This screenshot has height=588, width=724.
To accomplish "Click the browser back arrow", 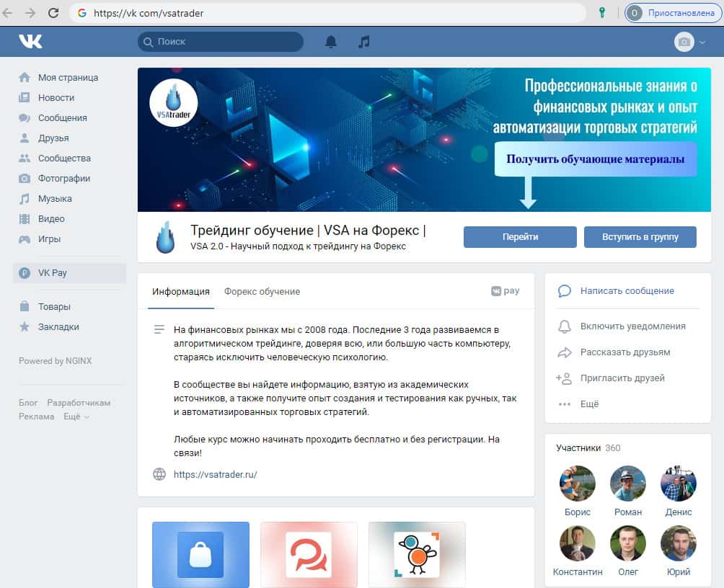I will 8,13.
